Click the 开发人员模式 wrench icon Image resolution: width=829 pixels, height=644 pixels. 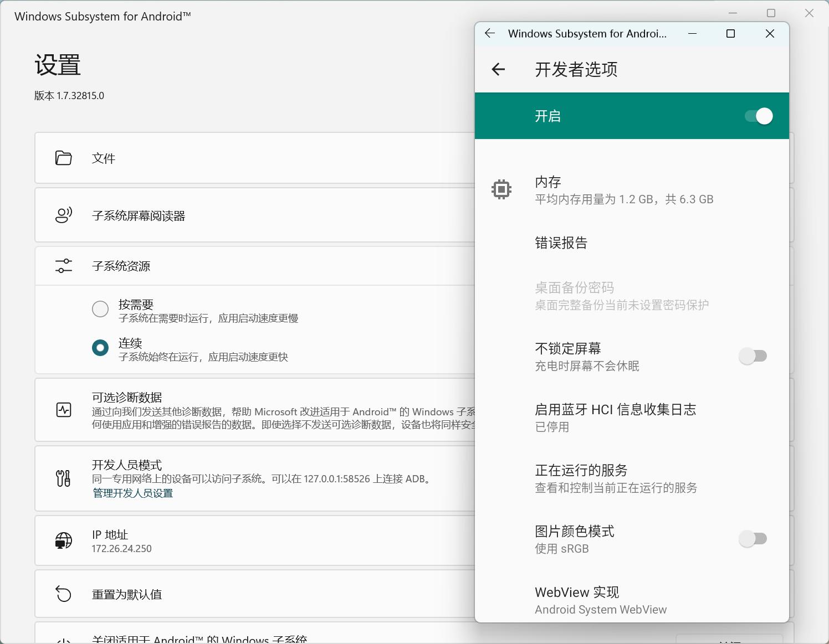tap(64, 478)
